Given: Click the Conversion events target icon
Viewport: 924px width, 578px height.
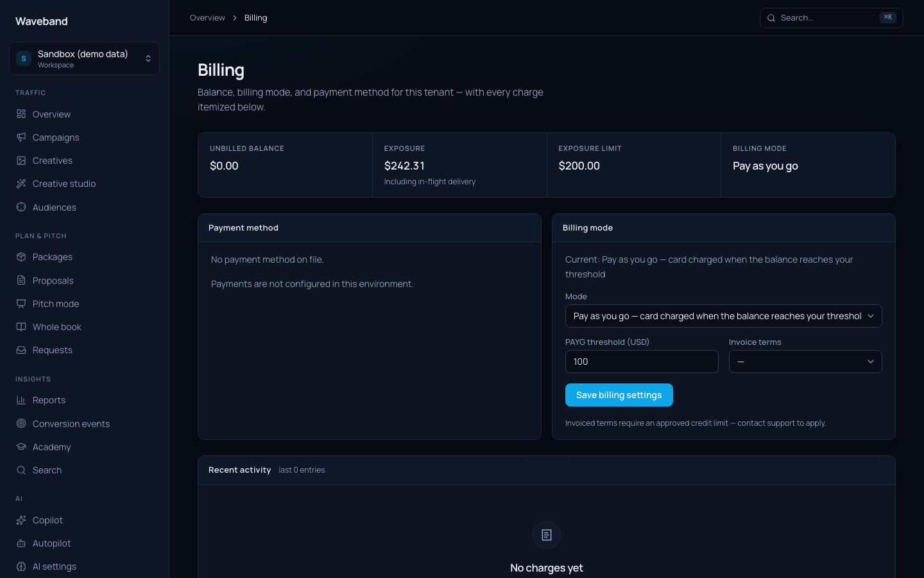Looking at the screenshot, I should [x=21, y=423].
